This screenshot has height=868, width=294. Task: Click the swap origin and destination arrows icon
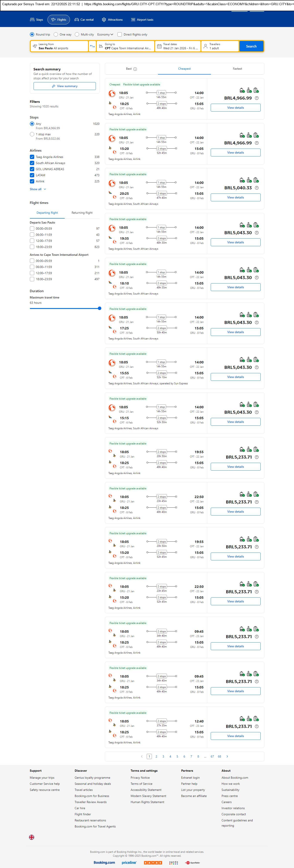coord(92,46)
